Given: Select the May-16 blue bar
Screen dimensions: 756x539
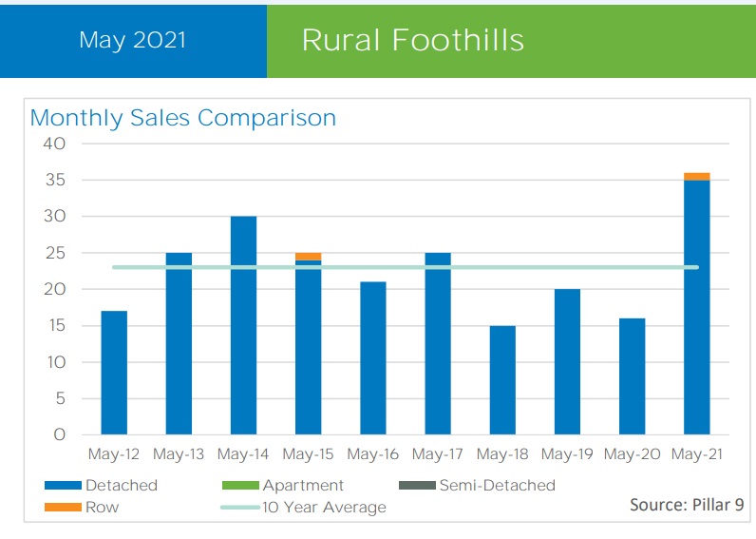Looking at the screenshot, I should click(x=372, y=358).
